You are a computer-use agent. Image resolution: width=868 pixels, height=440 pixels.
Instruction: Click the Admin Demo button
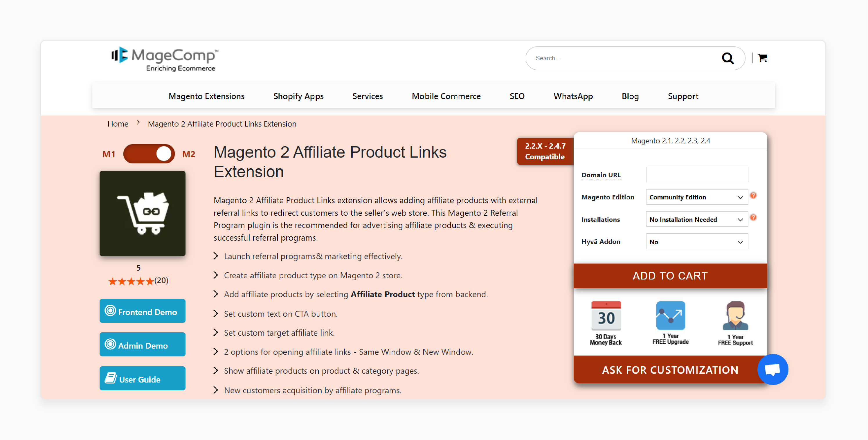[x=142, y=344]
